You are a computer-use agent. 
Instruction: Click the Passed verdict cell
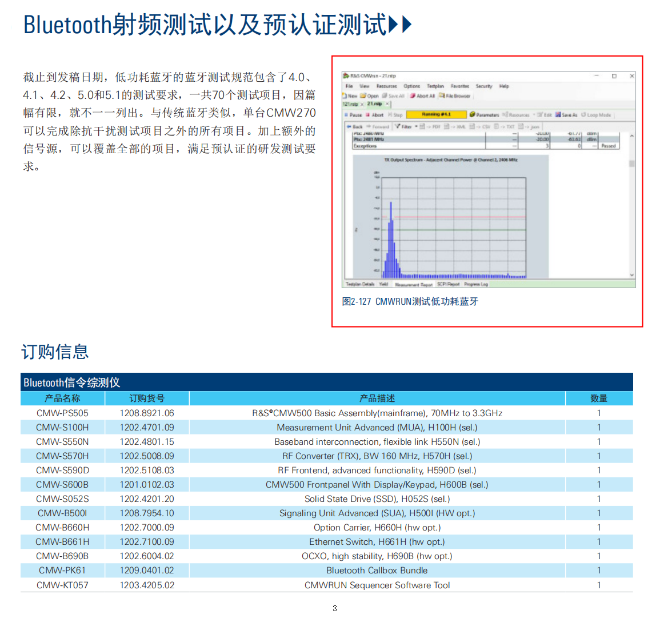click(x=609, y=146)
